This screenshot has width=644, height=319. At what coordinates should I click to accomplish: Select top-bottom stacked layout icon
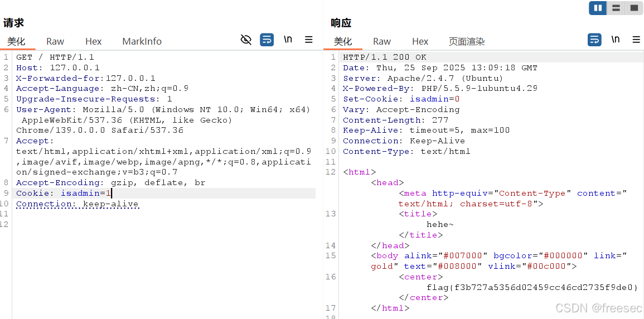pos(616,8)
